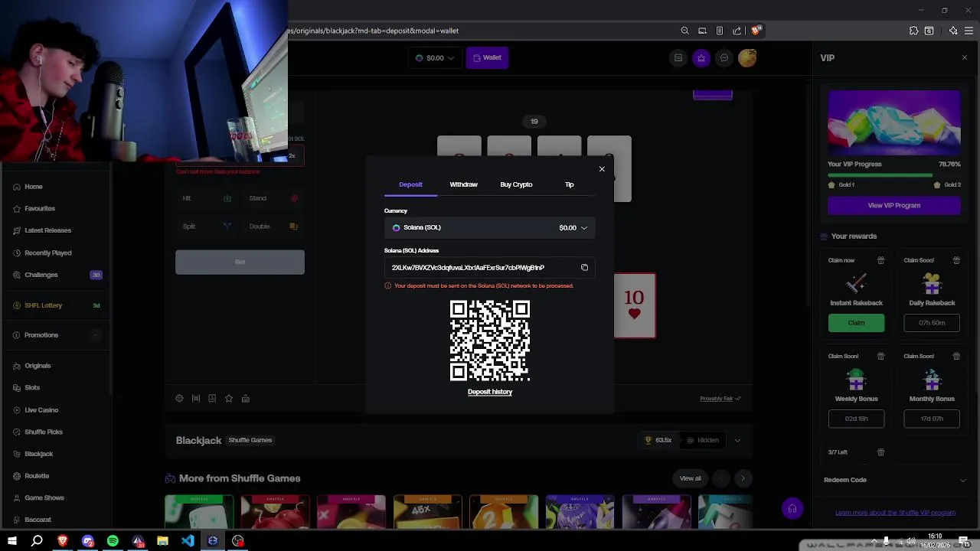Click the Monthly Bonus 17d 07h timer

932,419
